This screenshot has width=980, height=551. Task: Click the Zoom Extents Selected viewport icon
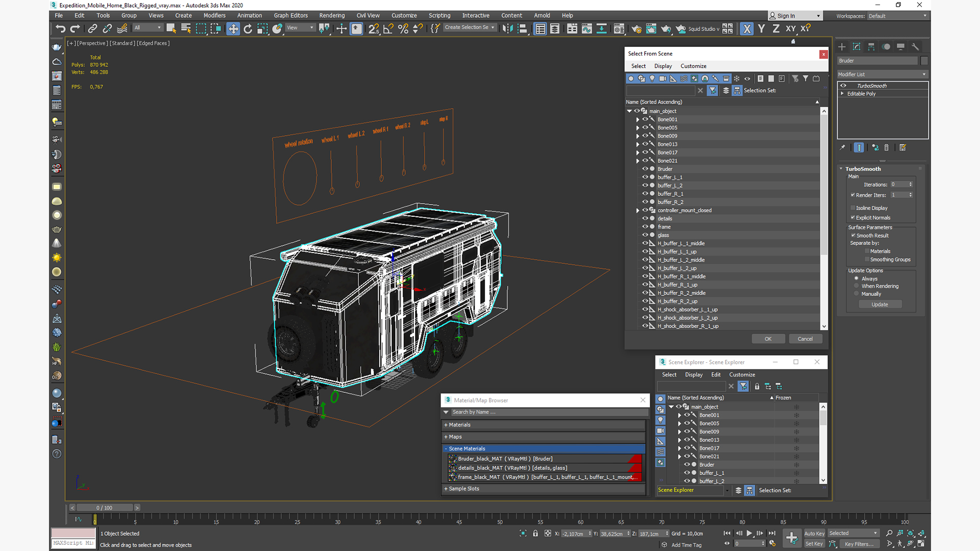tap(911, 533)
